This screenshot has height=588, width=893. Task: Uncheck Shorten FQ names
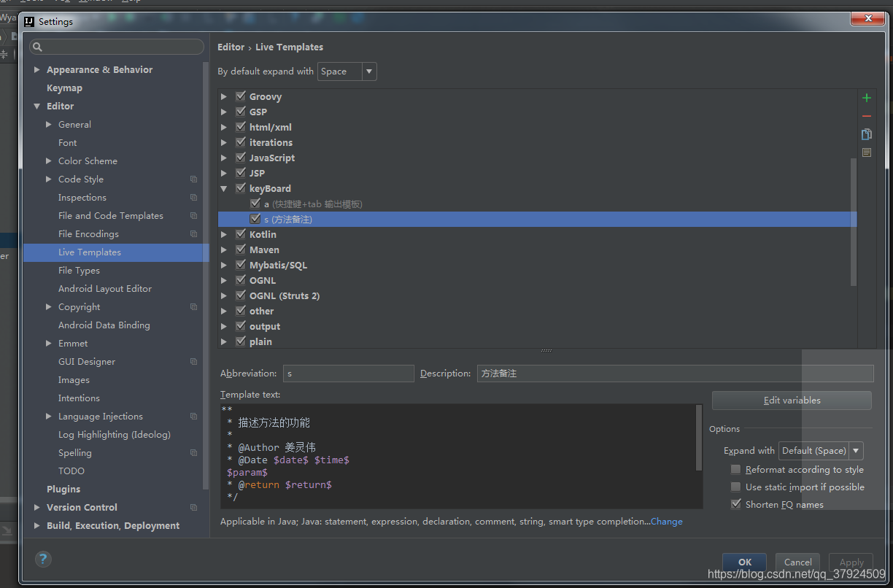click(x=735, y=504)
